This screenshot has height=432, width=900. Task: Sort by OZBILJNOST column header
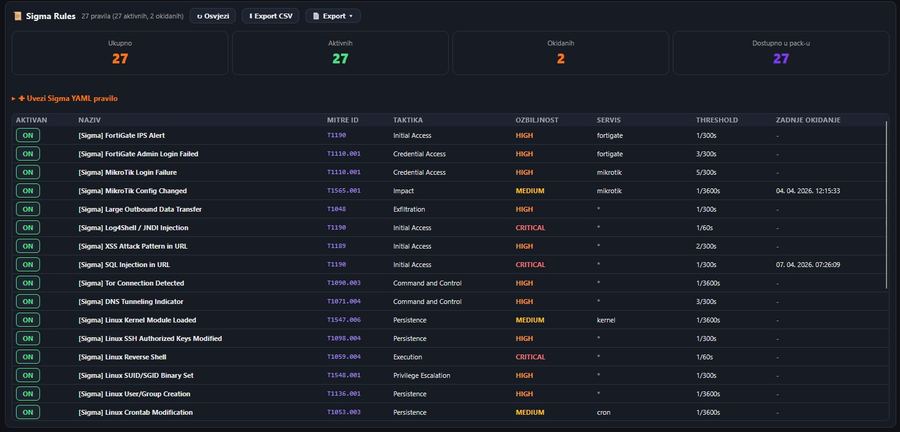pyautogui.click(x=538, y=120)
